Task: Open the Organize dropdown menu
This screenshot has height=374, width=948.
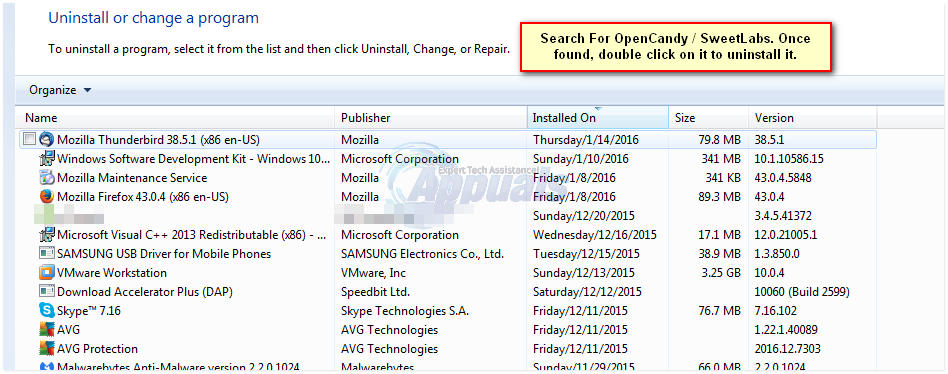Action: click(x=60, y=90)
